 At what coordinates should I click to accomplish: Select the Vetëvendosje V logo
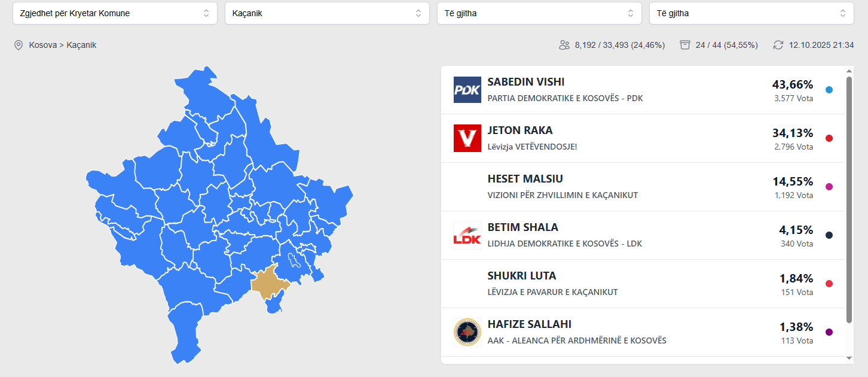[x=467, y=138]
